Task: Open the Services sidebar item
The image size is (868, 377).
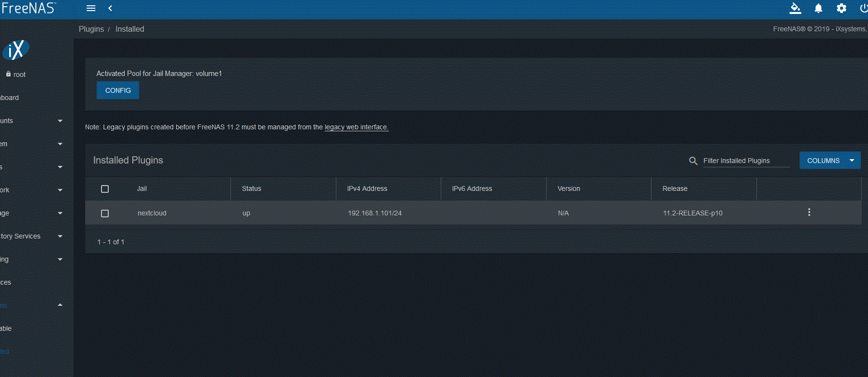Action: pyautogui.click(x=6, y=282)
